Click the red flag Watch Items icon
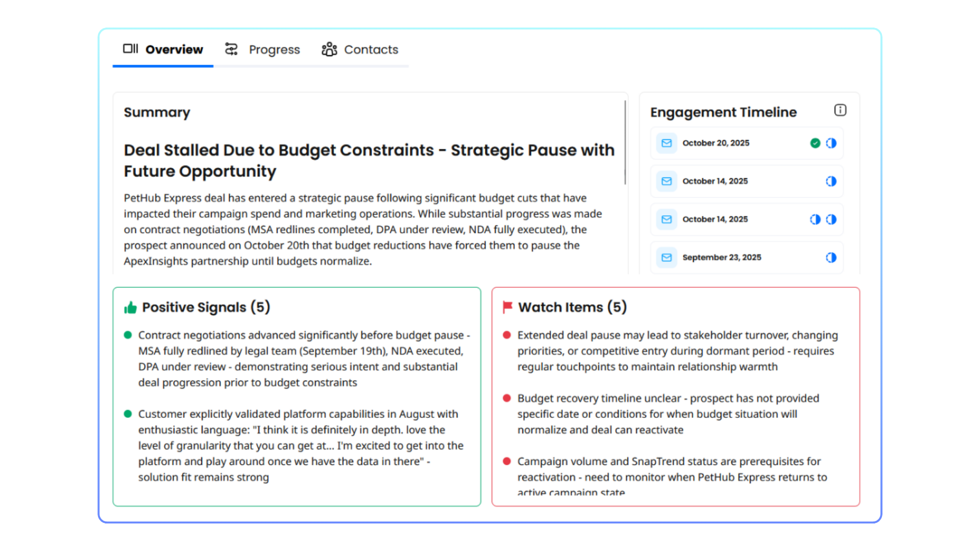The image size is (980, 551). pos(507,307)
